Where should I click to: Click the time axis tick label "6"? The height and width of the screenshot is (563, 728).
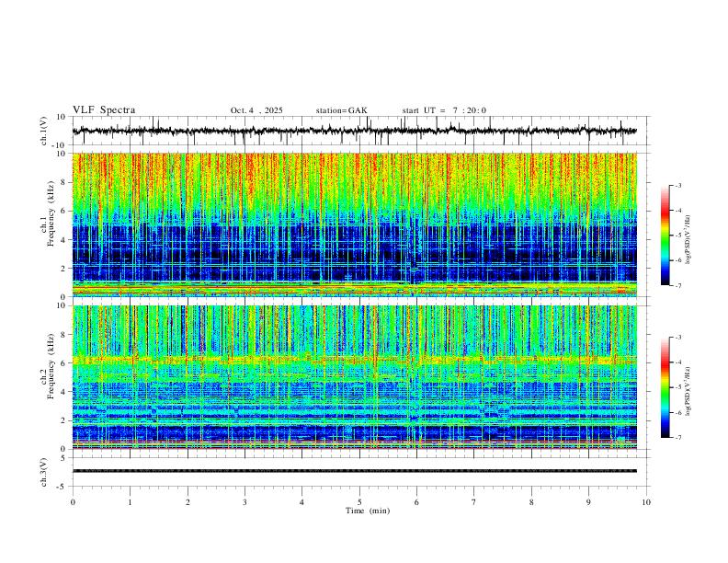click(x=417, y=502)
